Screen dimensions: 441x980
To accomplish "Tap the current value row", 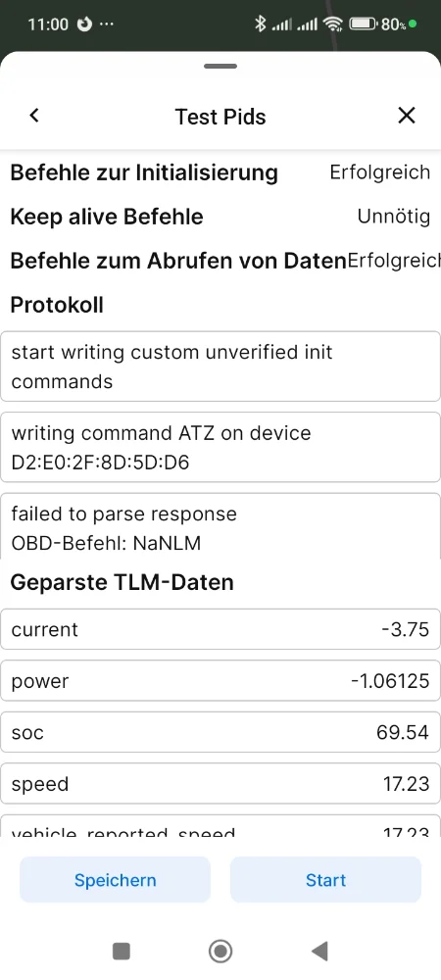I will click(220, 629).
